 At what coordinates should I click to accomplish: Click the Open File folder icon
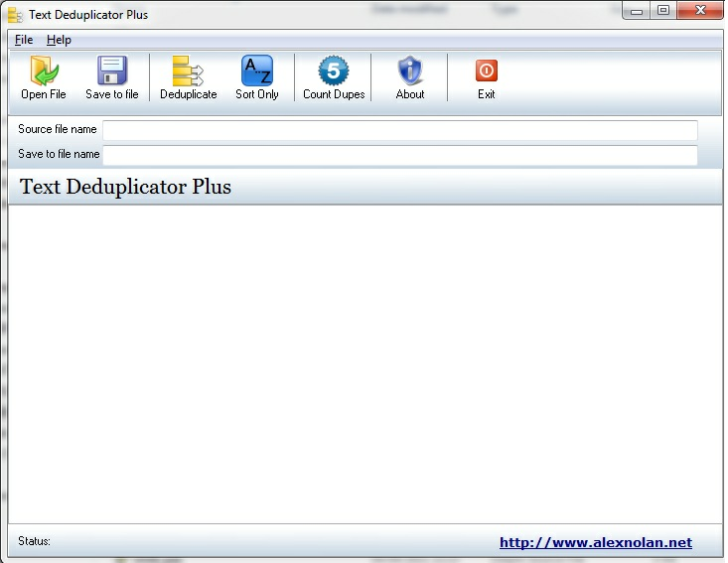tap(44, 71)
